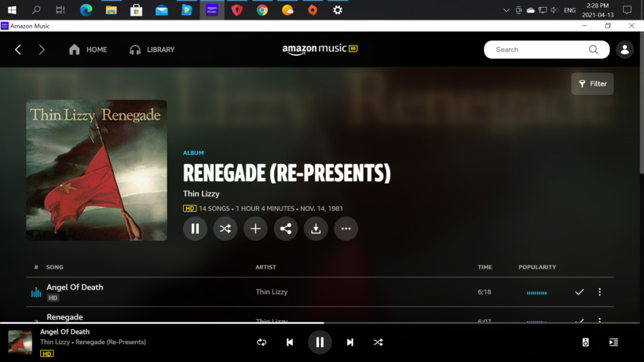Select the Renegade song row title
This screenshot has width=644, height=362.
65,317
